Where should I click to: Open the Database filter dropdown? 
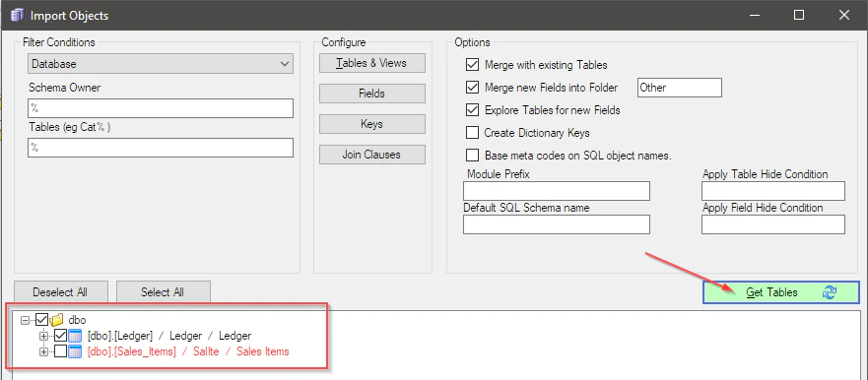click(x=160, y=64)
